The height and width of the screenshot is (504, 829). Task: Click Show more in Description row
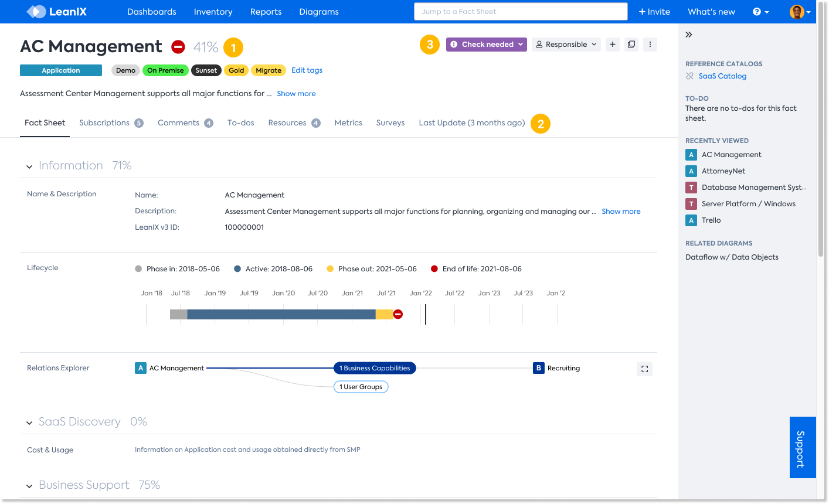point(621,212)
